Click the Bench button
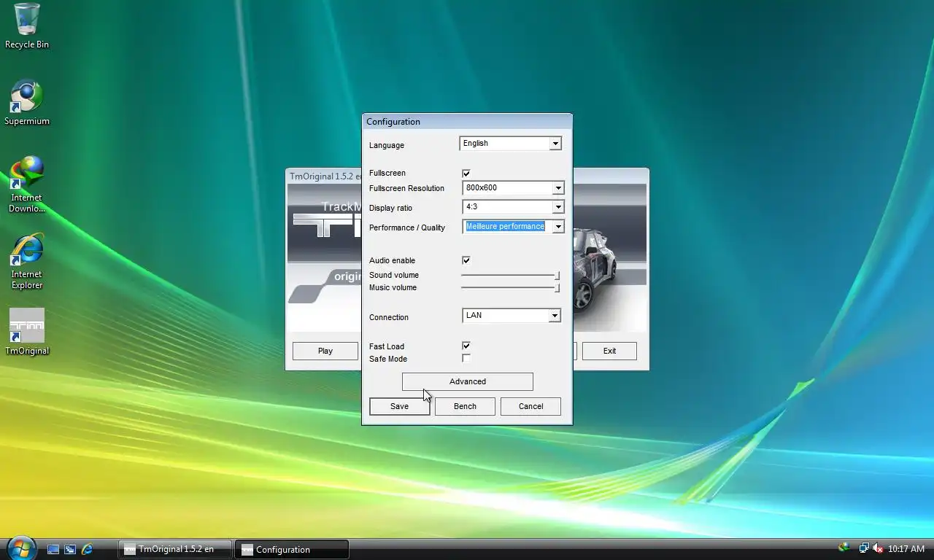 [x=465, y=406]
